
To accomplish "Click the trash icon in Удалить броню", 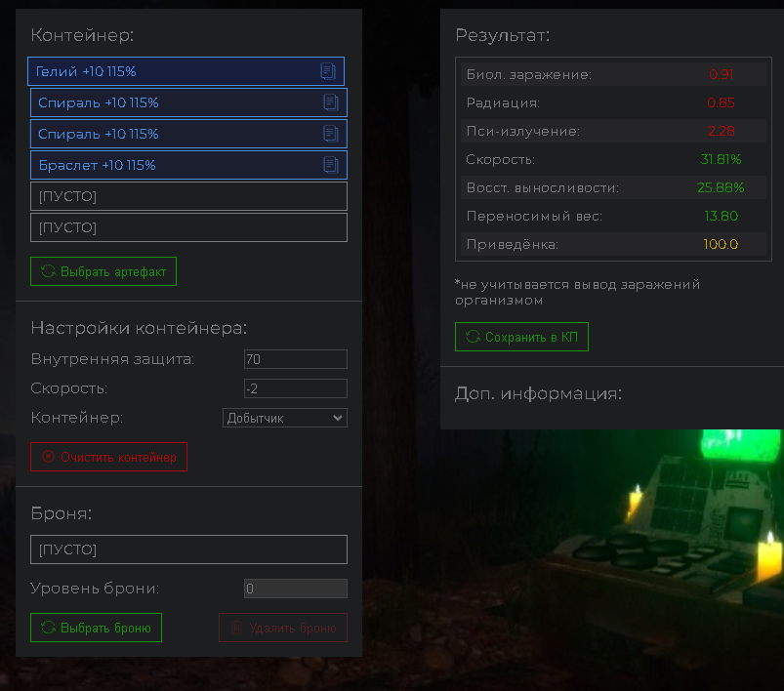I will click(237, 628).
